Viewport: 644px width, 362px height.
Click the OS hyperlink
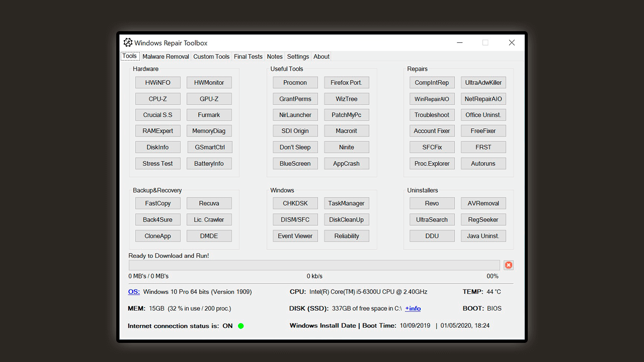(x=134, y=292)
